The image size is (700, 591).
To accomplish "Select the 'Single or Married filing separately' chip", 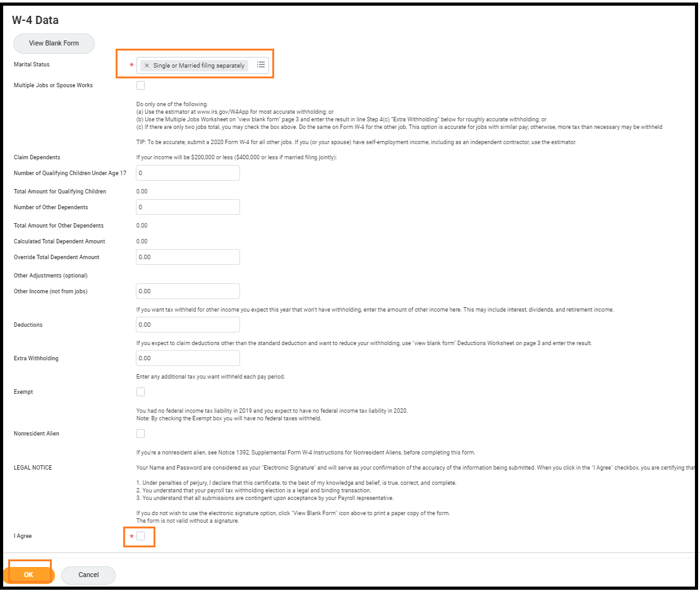I will point(198,66).
